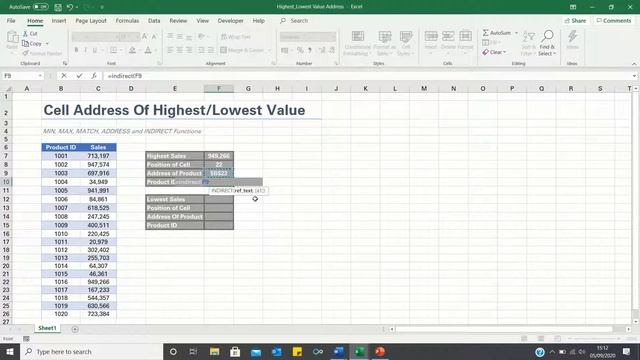Image resolution: width=640 pixels, height=360 pixels.
Task: Click the Font Color A icon
Action: tap(148, 50)
